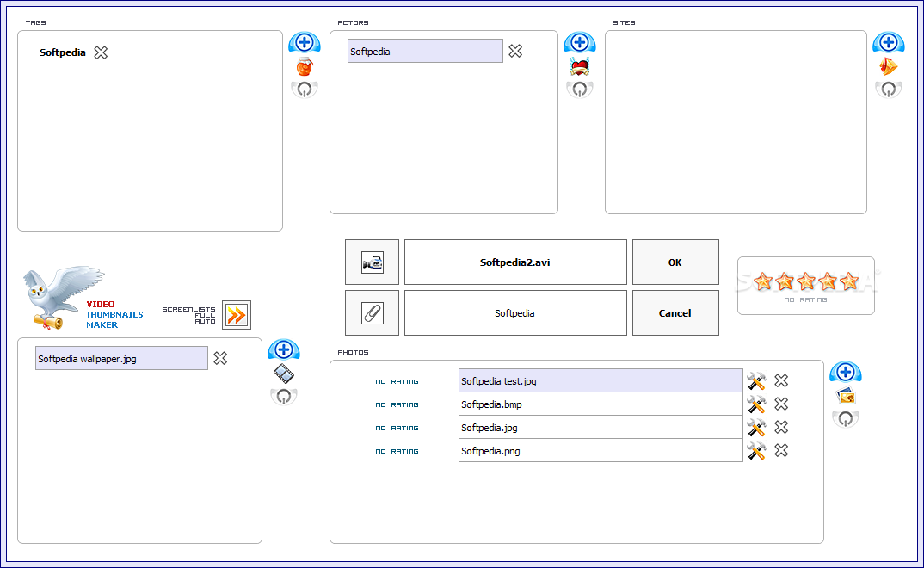Click the description cell for Softpedia.bmp
Image resolution: width=924 pixels, height=568 pixels.
point(687,404)
